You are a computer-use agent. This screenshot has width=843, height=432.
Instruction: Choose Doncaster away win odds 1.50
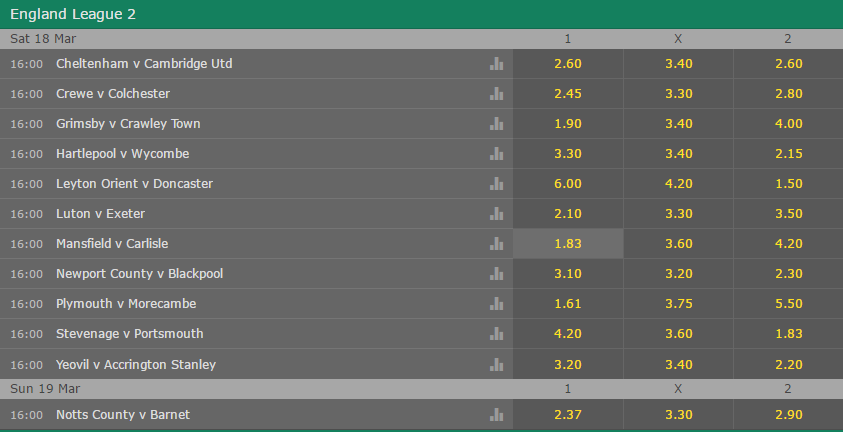(x=788, y=184)
